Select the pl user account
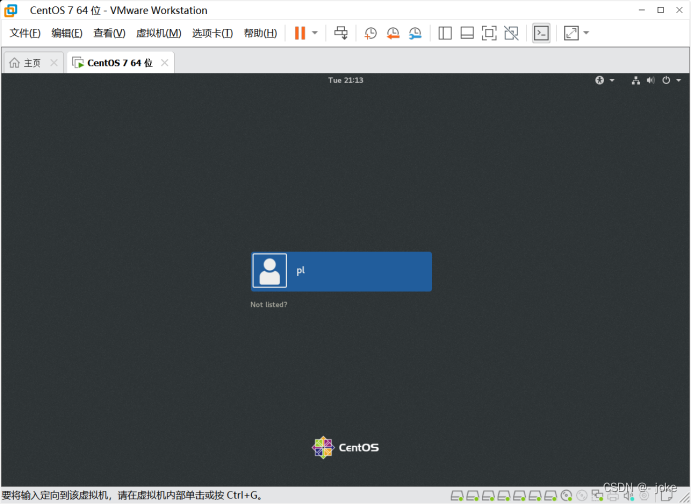The width and height of the screenshot is (692, 504). [342, 271]
